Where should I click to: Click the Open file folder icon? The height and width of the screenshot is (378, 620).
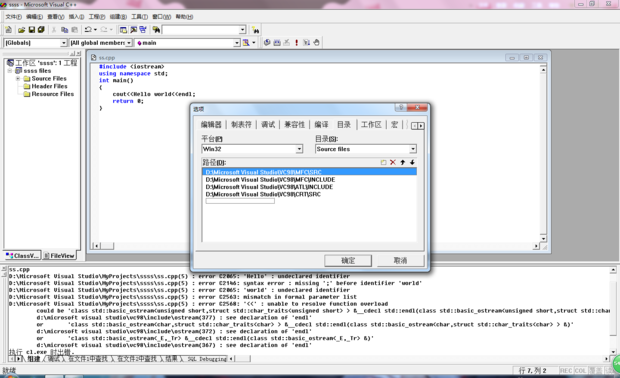21,30
